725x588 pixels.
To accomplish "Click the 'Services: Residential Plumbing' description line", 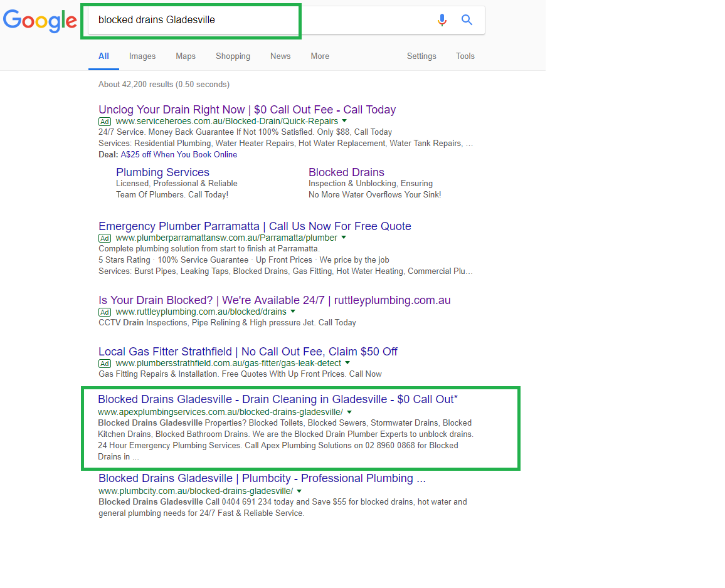I will coord(286,144).
